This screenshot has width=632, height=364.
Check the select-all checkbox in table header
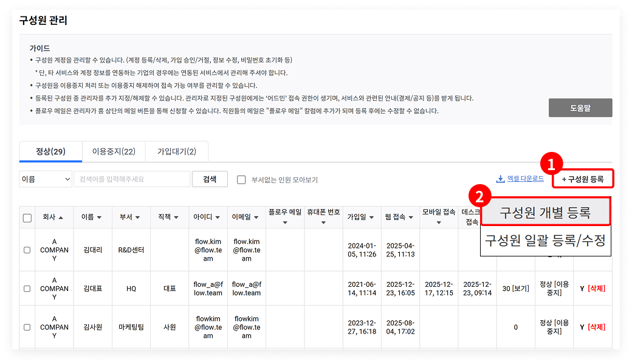pyautogui.click(x=27, y=218)
